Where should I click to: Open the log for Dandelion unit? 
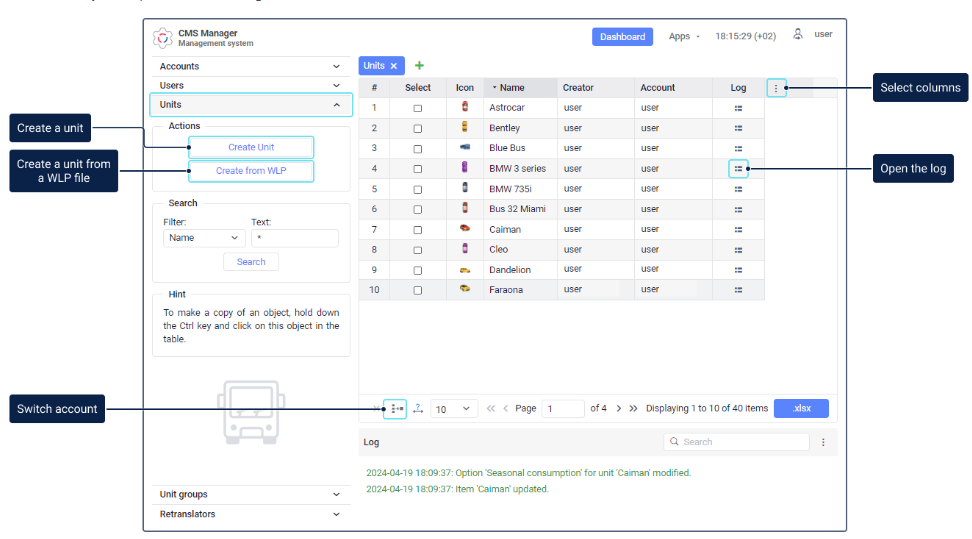738,270
